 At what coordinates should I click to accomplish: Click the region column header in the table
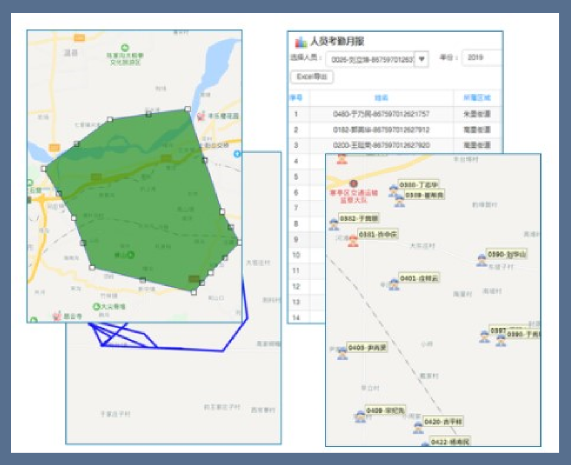tap(477, 98)
